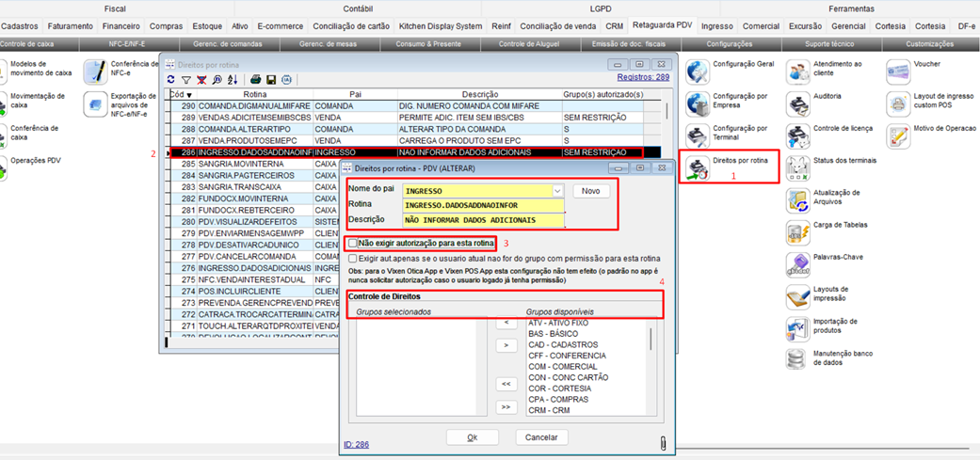This screenshot has height=460, width=980.
Task: Open the Financeiro tab
Action: point(121,26)
